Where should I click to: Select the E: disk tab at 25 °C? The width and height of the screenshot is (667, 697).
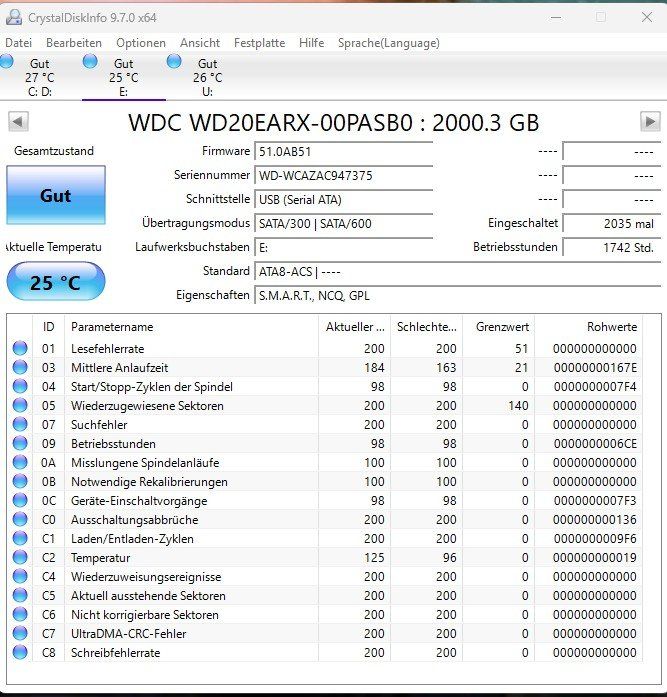124,77
